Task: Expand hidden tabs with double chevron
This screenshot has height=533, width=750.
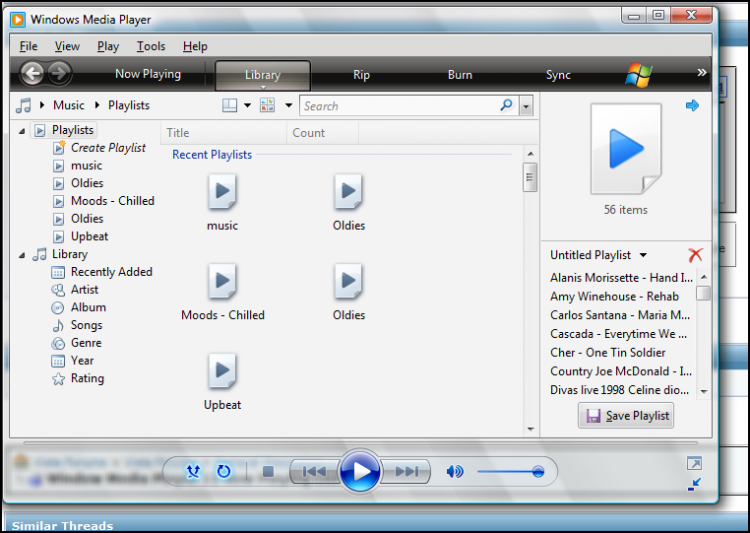Action: pyautogui.click(x=701, y=72)
